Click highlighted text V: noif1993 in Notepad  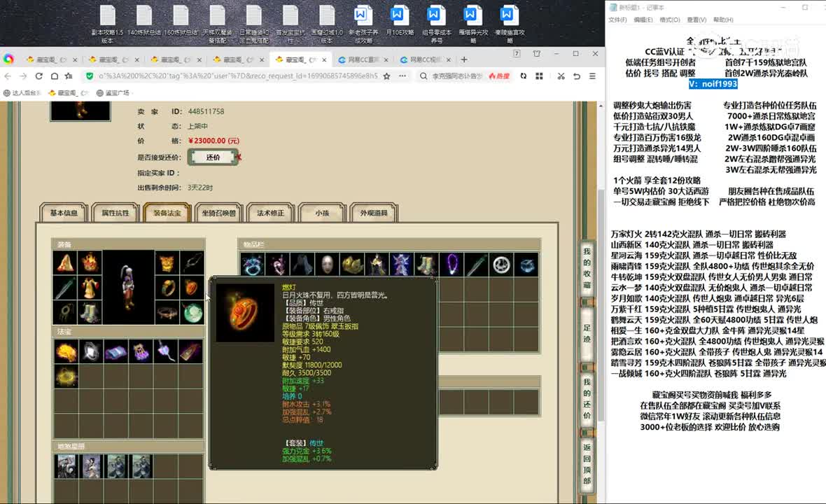tap(713, 84)
